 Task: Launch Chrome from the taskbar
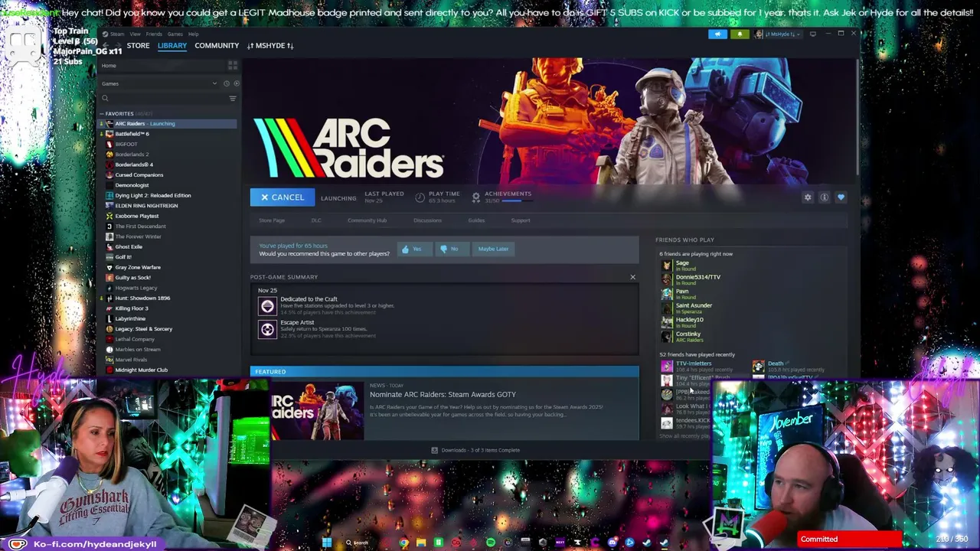(403, 543)
